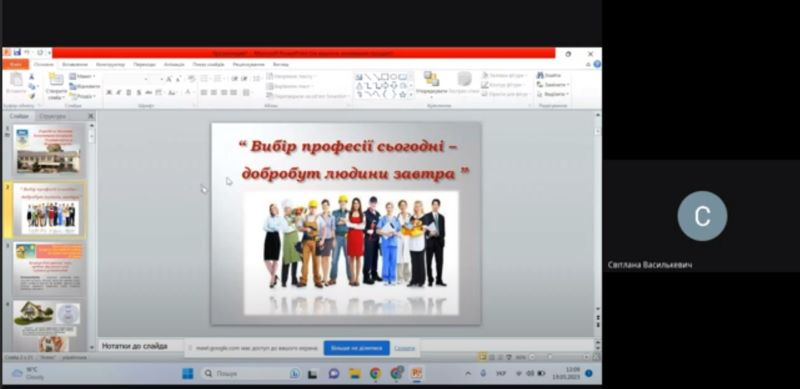
Task: Expand the shapes gallery more arrow
Action: pos(411,94)
